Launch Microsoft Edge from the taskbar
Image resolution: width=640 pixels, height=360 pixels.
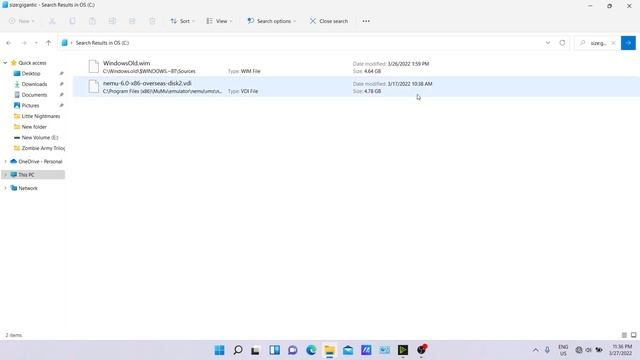tap(311, 350)
